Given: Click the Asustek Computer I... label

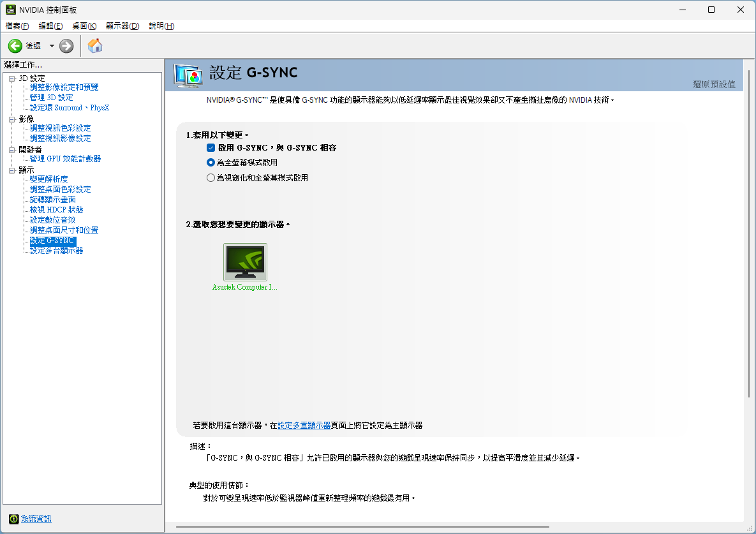Looking at the screenshot, I should pos(245,287).
